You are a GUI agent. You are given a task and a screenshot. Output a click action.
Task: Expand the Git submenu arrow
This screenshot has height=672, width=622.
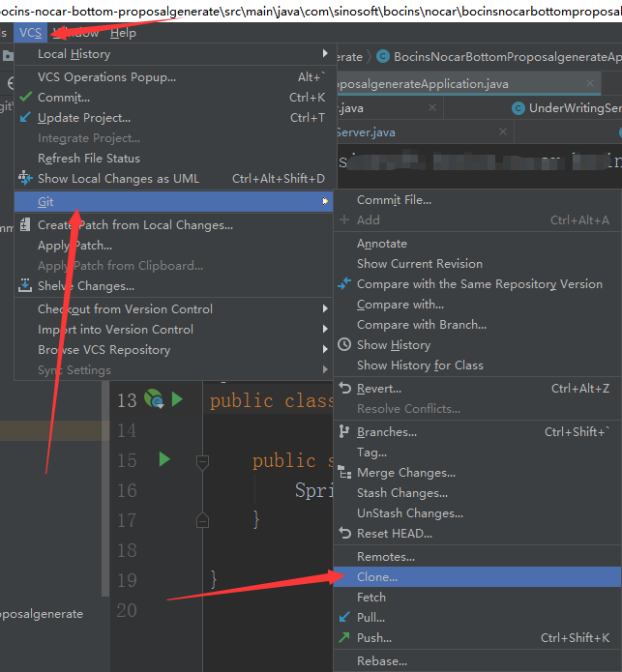(x=325, y=201)
